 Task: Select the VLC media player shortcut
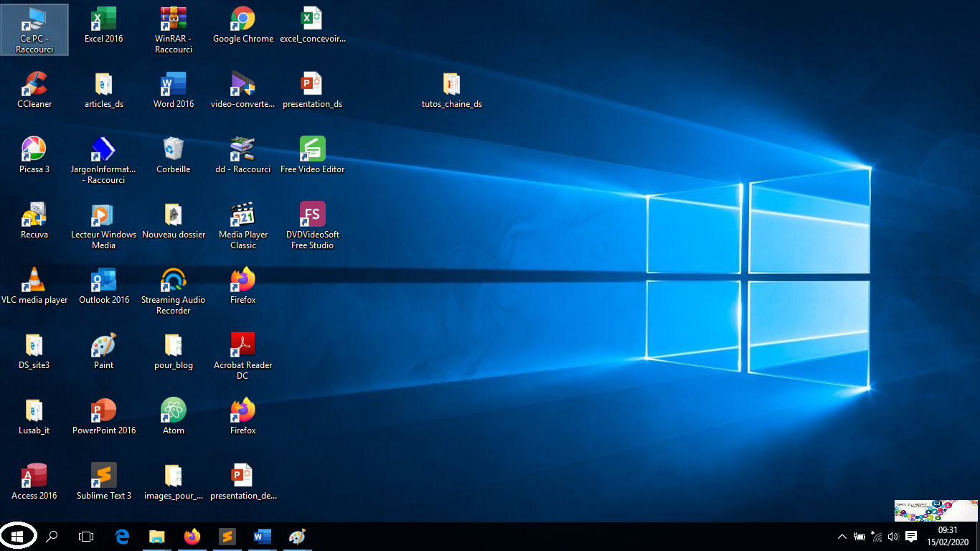(x=34, y=286)
